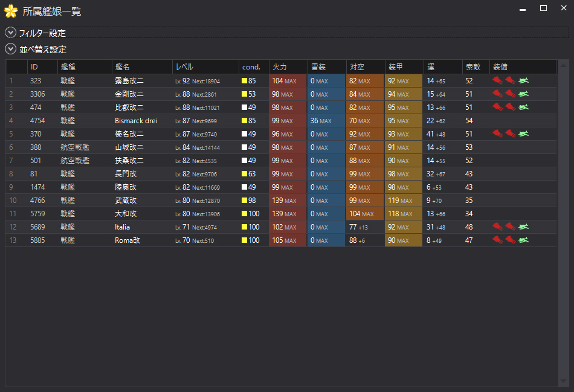This screenshot has height=392, width=574.
Task: Click green seaplane icon in Italia row
Action: click(523, 227)
